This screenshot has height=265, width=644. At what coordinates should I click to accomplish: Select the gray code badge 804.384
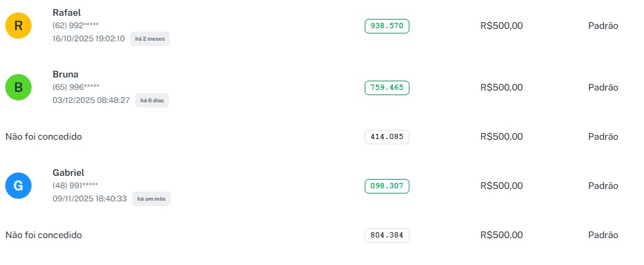pos(387,235)
